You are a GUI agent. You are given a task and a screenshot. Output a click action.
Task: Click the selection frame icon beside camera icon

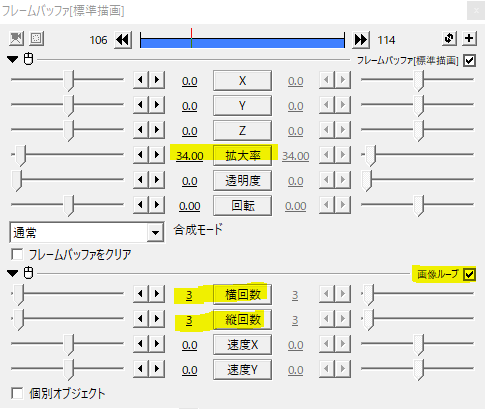click(x=36, y=39)
